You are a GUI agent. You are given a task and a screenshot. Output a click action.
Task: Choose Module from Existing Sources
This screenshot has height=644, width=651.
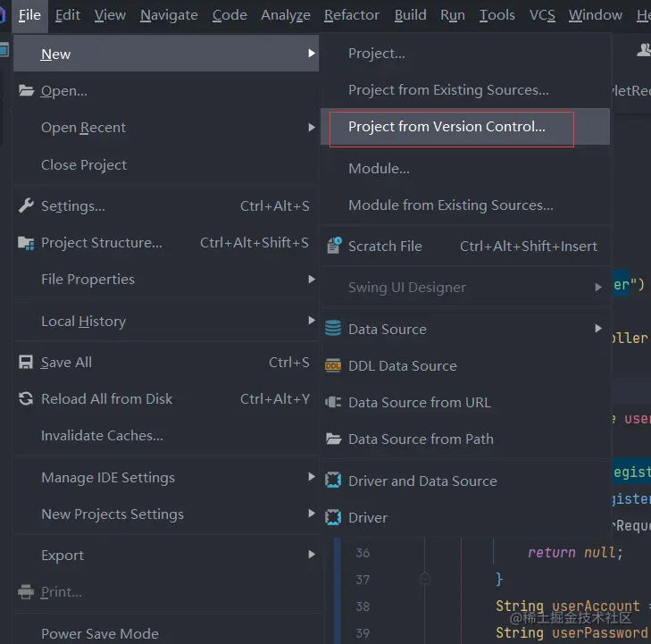pyautogui.click(x=465, y=205)
